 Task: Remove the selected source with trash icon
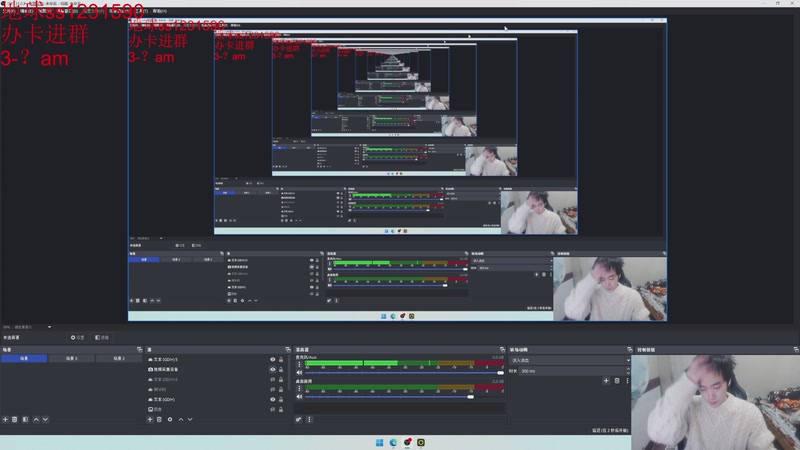click(x=159, y=419)
